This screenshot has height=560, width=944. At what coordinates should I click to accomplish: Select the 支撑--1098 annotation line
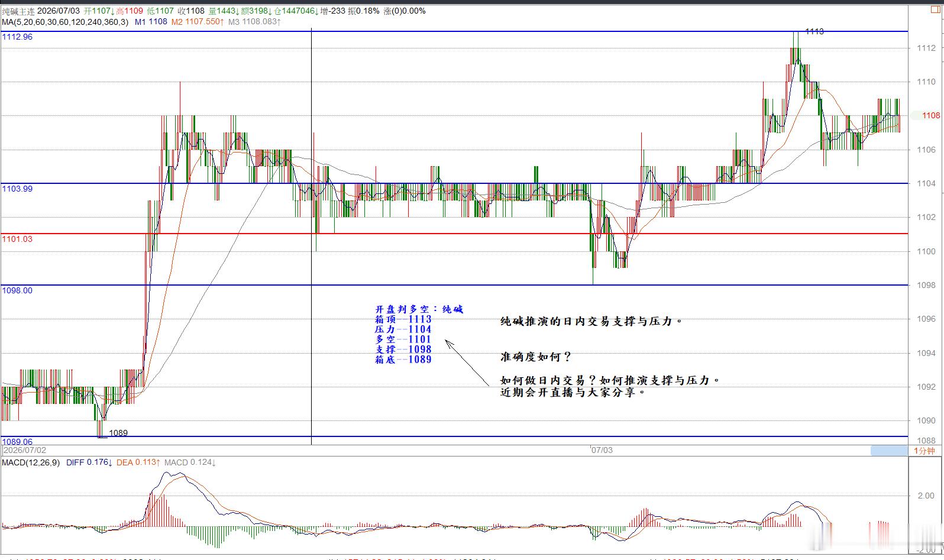click(x=403, y=349)
